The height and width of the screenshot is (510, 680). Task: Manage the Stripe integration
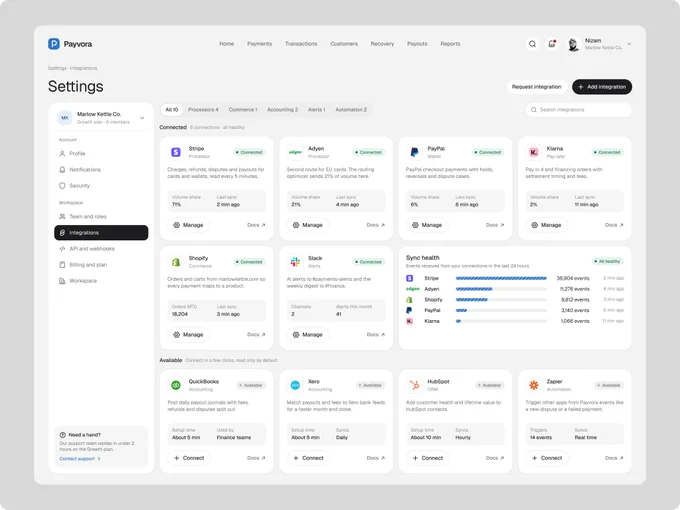click(188, 225)
